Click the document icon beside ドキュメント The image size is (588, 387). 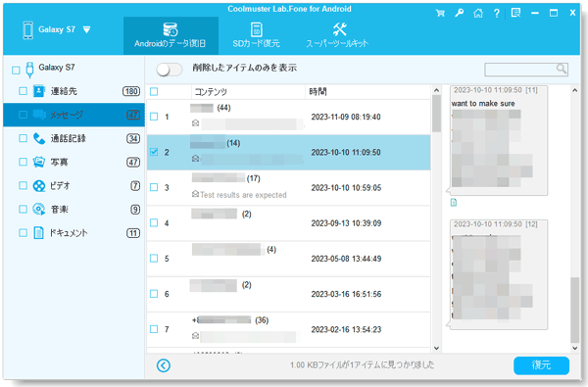click(x=38, y=233)
